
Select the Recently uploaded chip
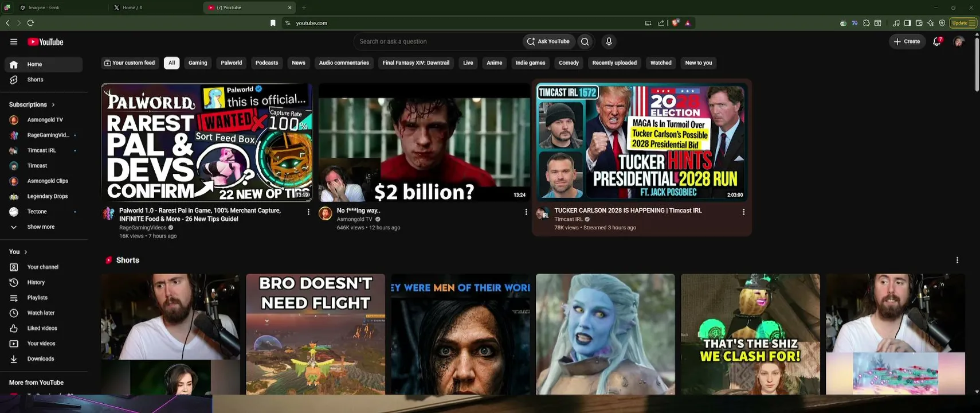point(614,63)
